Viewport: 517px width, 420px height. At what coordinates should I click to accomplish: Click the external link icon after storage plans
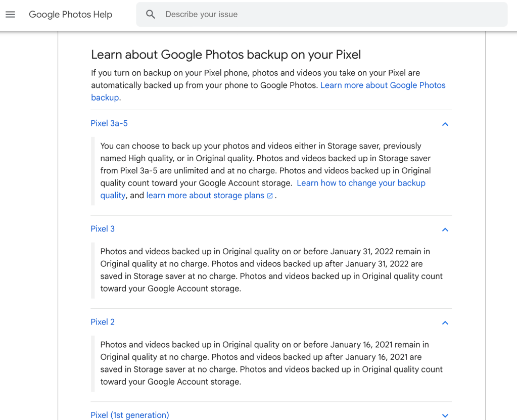pyautogui.click(x=270, y=196)
